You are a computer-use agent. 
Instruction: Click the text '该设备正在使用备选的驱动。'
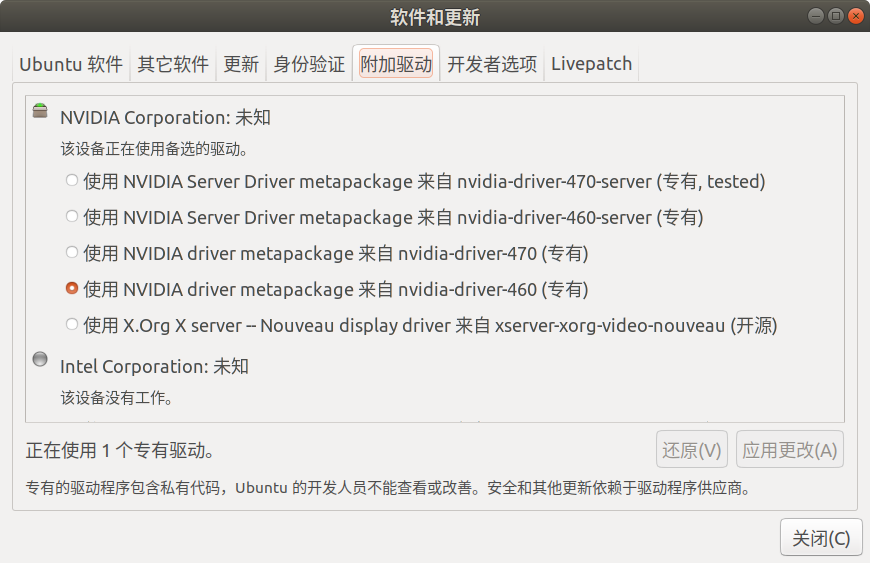tap(154, 149)
